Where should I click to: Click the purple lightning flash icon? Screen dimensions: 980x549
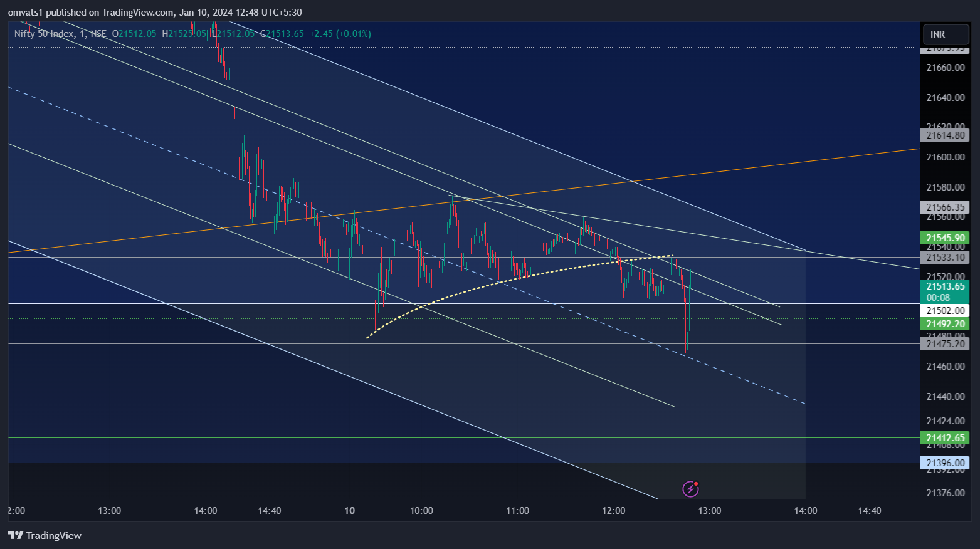pyautogui.click(x=690, y=488)
